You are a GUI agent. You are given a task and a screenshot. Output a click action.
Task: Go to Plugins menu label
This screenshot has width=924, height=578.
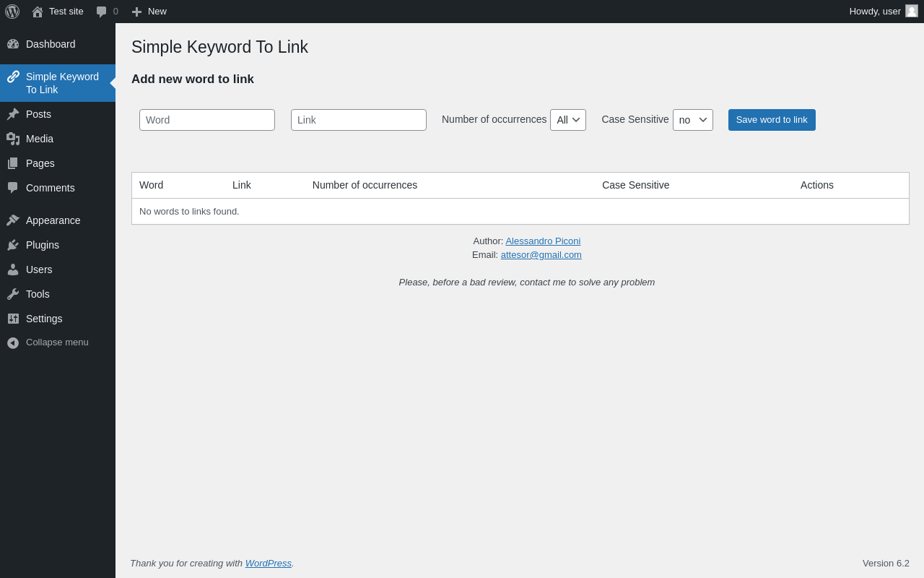coord(43,245)
